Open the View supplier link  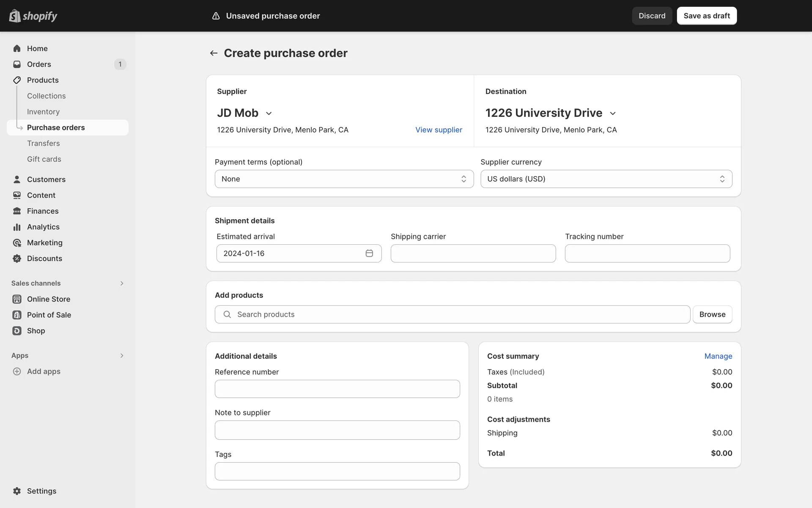tap(439, 130)
